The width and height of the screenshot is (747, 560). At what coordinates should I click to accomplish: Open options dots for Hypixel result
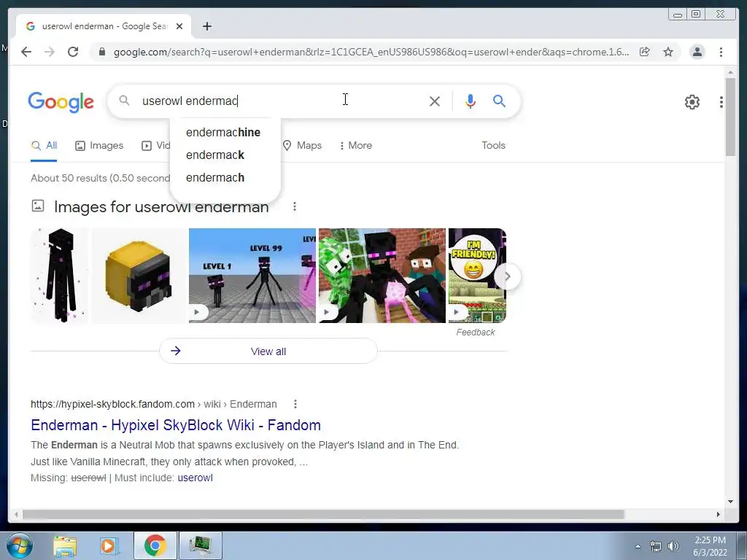295,404
